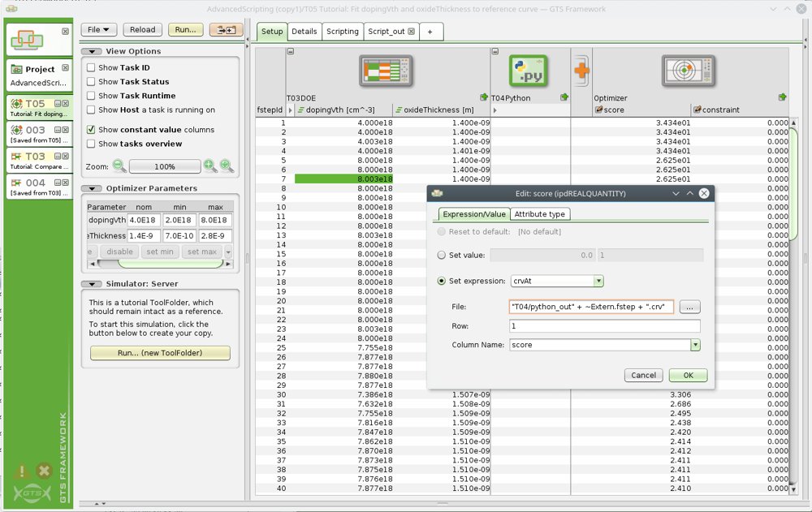
Task: Switch to the Scripting tab
Action: [x=343, y=31]
